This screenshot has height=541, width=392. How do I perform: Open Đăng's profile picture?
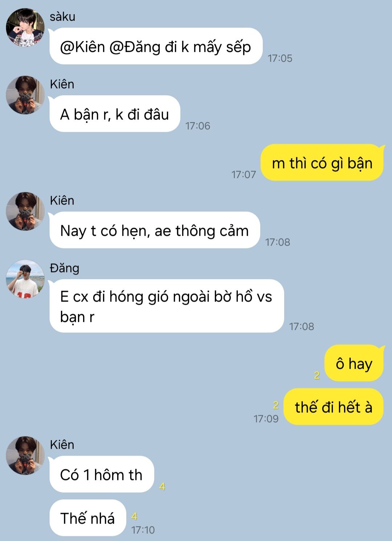coord(25,279)
